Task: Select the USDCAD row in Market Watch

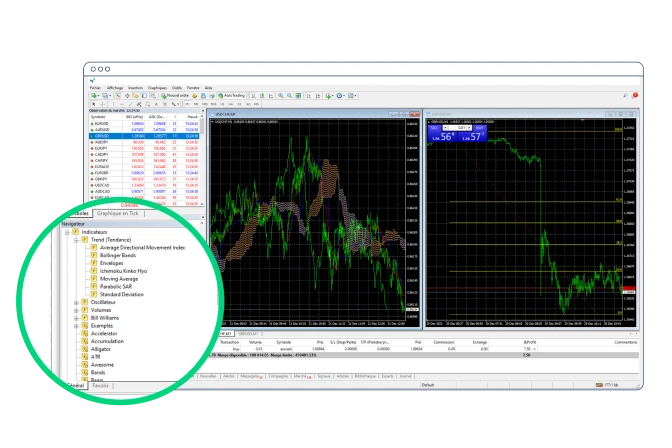Action: coord(144,185)
